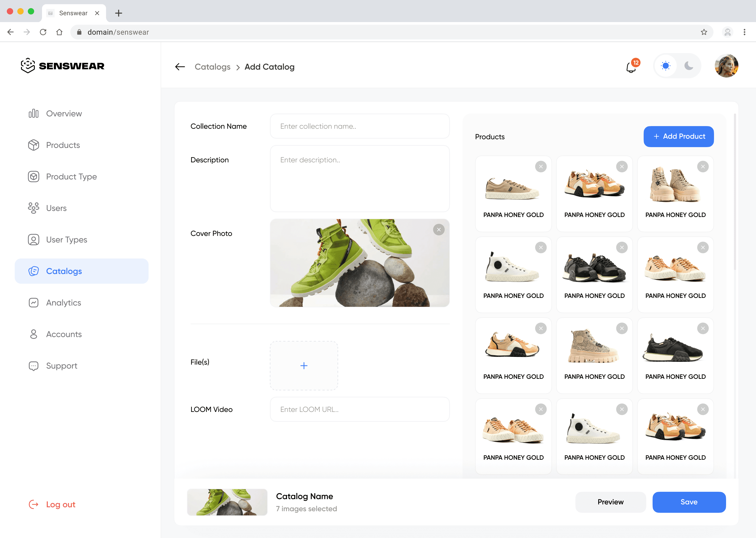Screen dimensions: 756x538
Task: Go back using the arrow beside Catalogs
Action: (x=180, y=67)
